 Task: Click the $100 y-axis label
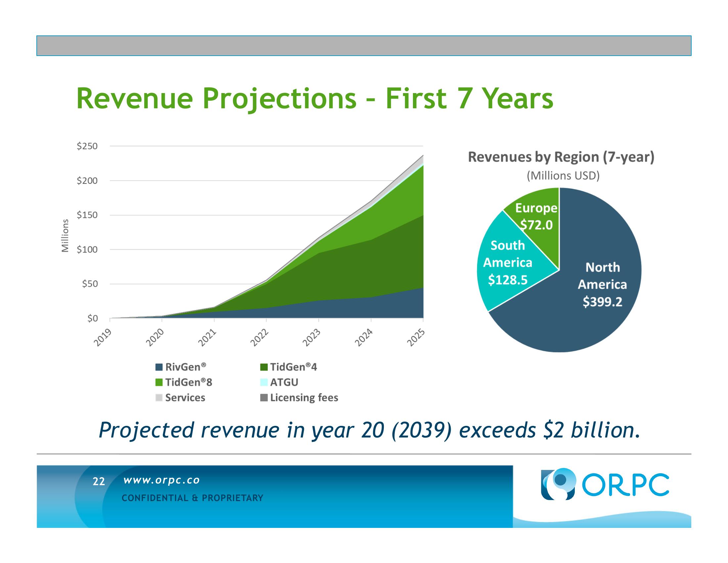tap(87, 249)
